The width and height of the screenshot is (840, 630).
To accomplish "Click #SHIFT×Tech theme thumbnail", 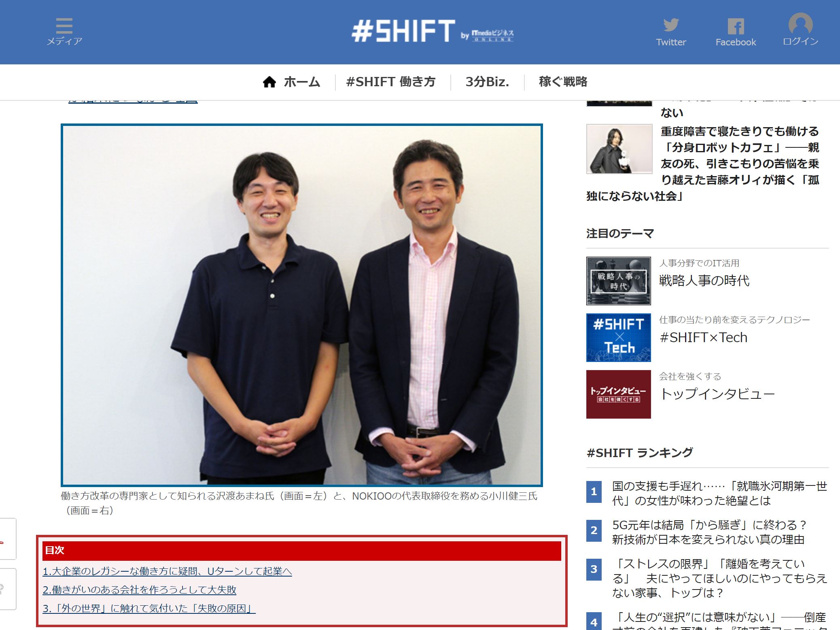I will (618, 337).
